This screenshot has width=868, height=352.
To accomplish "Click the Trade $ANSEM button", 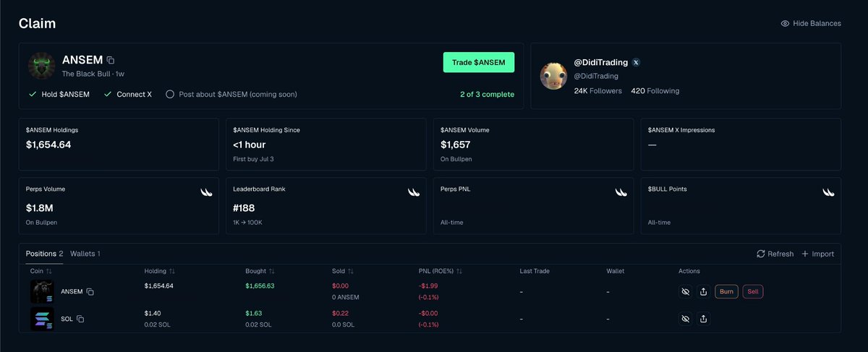I will coord(479,62).
